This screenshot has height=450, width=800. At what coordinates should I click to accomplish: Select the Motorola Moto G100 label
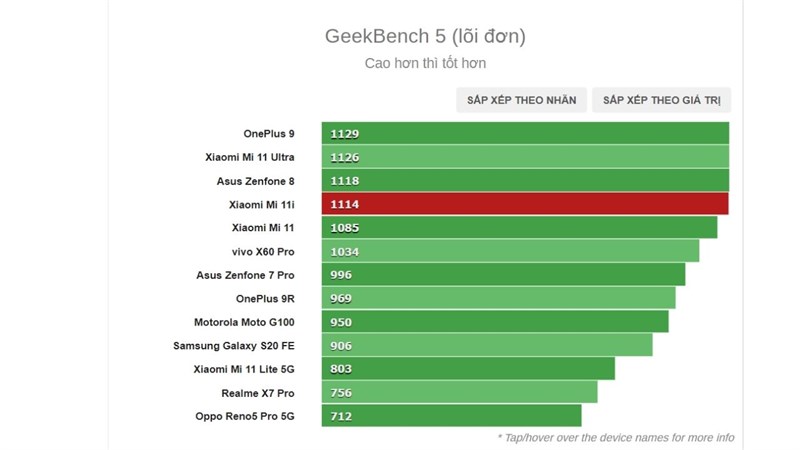coord(244,322)
